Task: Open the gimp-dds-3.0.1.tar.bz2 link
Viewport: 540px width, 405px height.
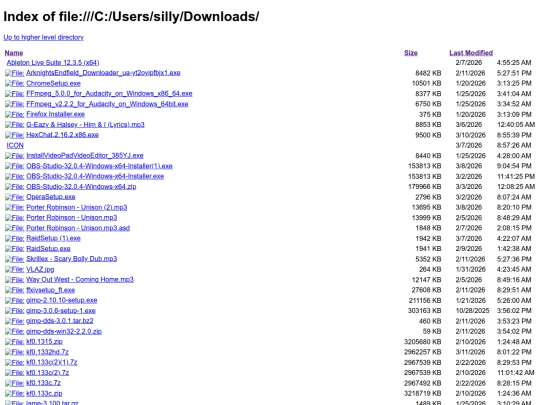Action: pos(60,321)
